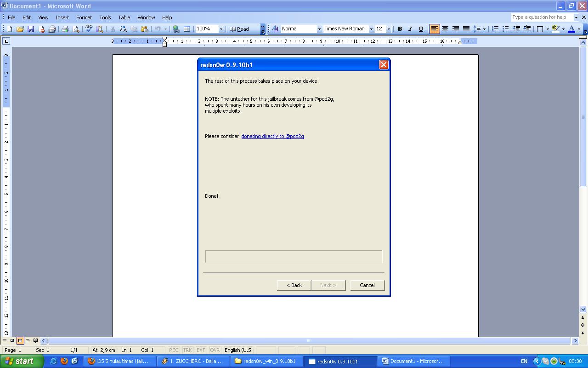Click Cancel in the redsn0w dialog
588x368 pixels.
pos(367,285)
